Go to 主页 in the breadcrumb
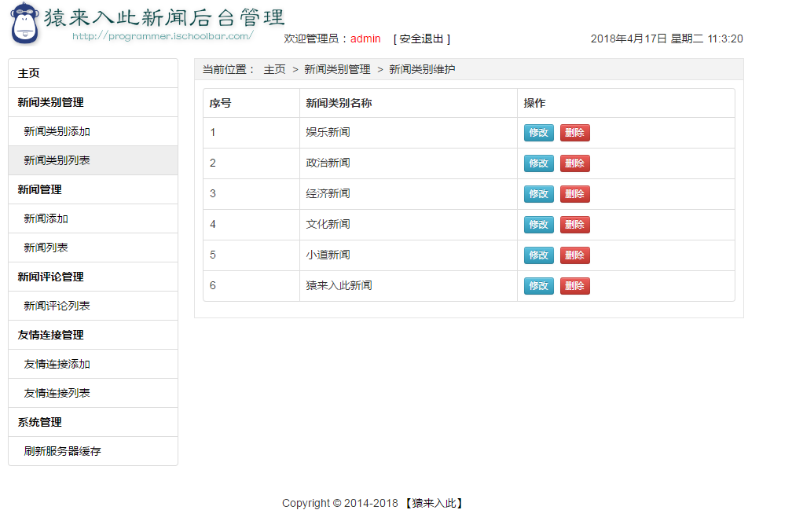The image size is (792, 532). [x=274, y=70]
